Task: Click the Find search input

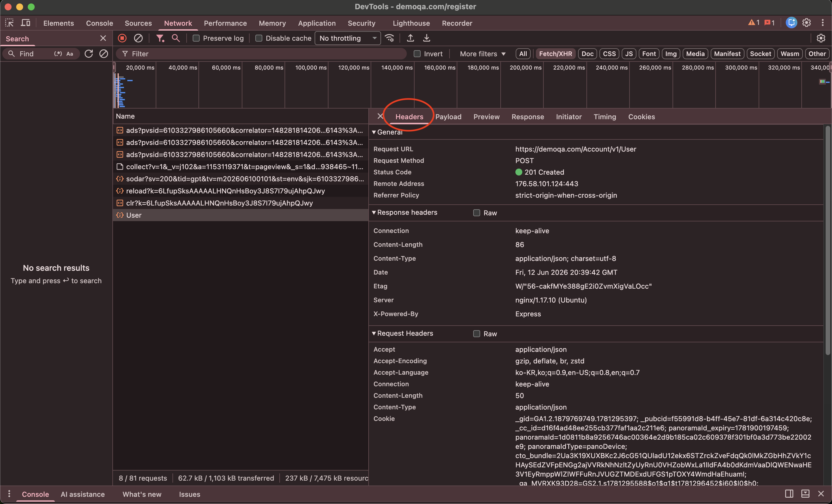Action: 34,54
